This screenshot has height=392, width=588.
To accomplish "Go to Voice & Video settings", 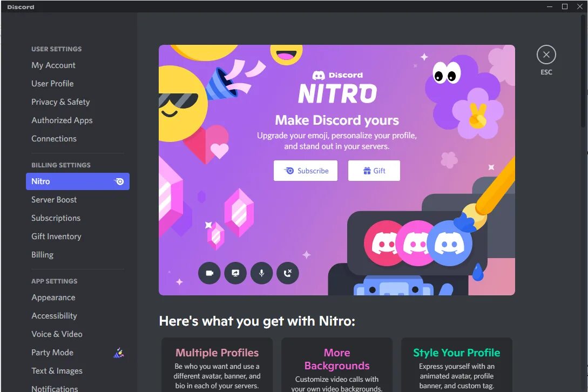I will 78,335.
